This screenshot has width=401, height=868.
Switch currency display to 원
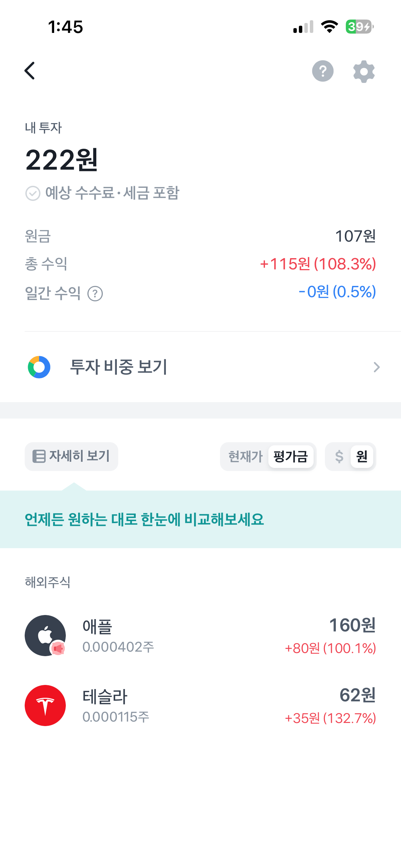(362, 457)
